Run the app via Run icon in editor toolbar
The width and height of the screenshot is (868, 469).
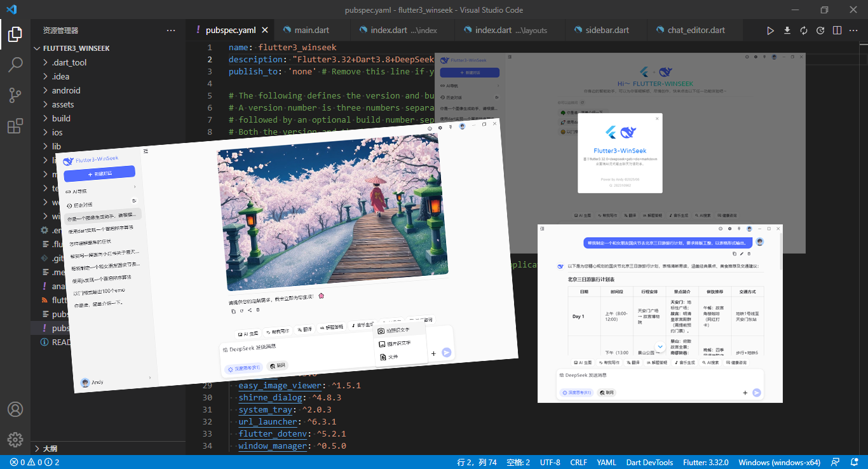pyautogui.click(x=771, y=30)
